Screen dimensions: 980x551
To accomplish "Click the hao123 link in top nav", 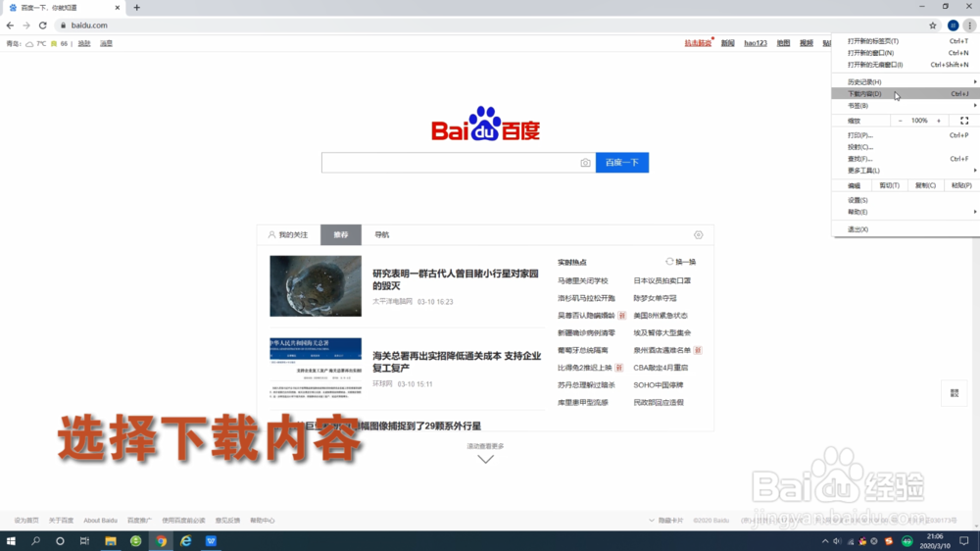I will 755,43.
